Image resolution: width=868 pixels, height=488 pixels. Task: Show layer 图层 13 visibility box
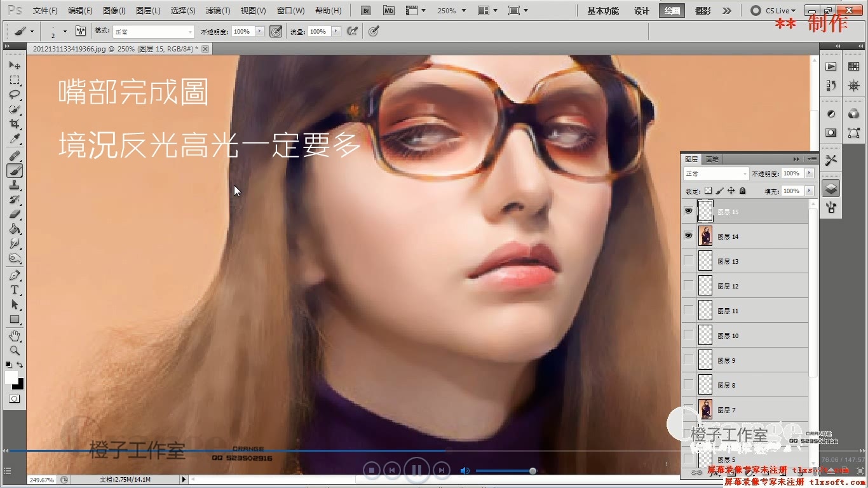tap(688, 261)
